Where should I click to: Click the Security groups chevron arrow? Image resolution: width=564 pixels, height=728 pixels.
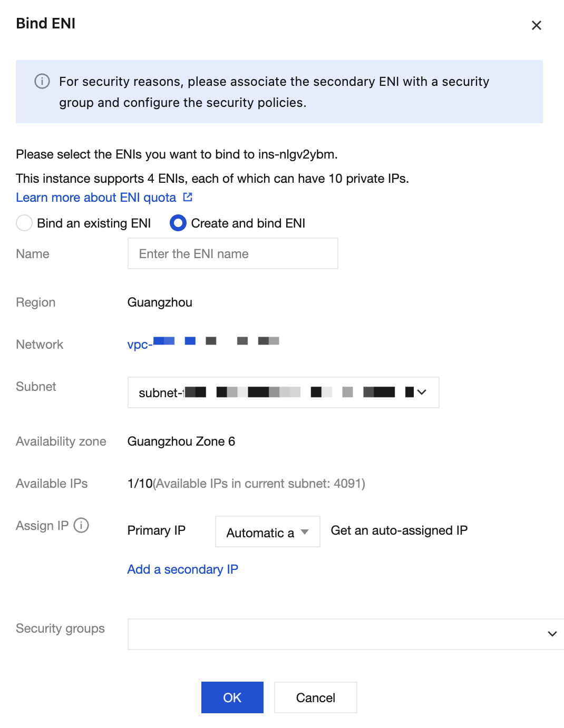552,634
